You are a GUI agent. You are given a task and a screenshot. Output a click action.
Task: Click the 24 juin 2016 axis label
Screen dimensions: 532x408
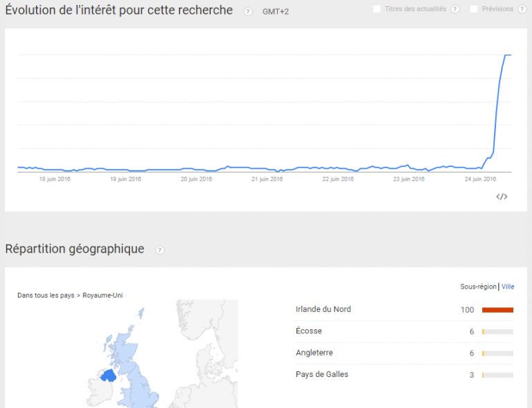click(x=481, y=179)
